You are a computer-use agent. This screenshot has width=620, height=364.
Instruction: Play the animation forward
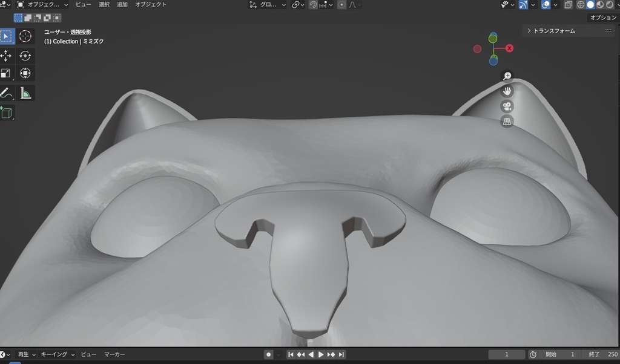[321, 354]
